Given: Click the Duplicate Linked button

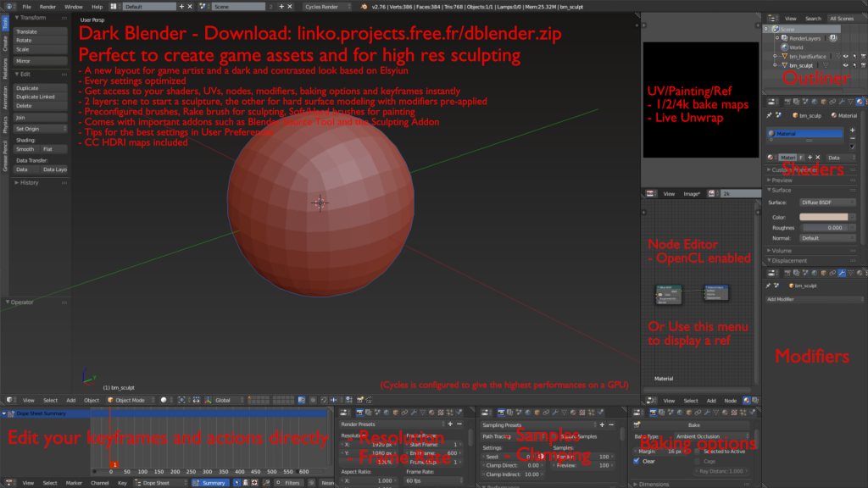Looking at the screenshot, I should pos(41,97).
